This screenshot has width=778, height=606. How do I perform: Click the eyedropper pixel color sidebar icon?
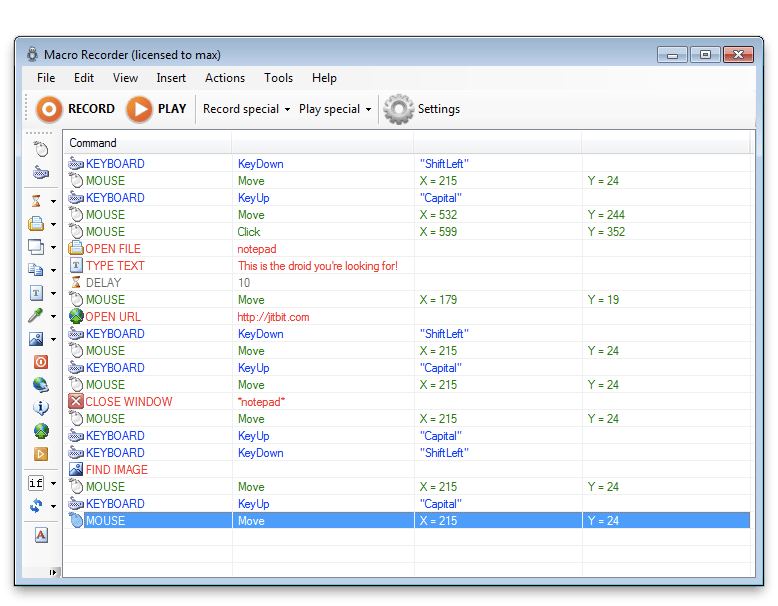click(37, 316)
